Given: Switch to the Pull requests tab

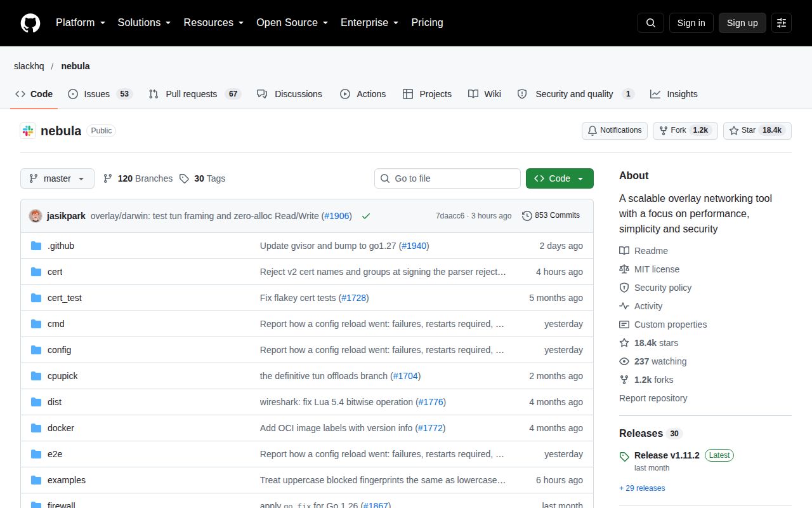Looking at the screenshot, I should [195, 94].
